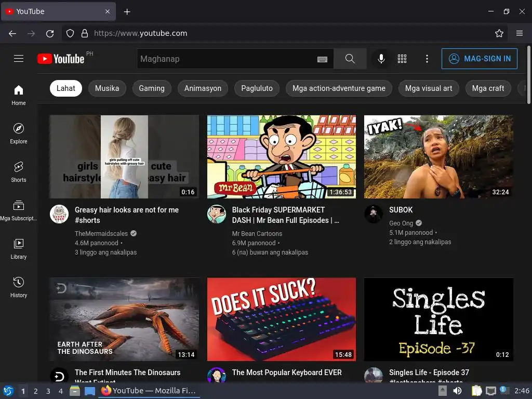The image size is (532, 399).
Task: Go back with the browser back arrow
Action: click(12, 33)
